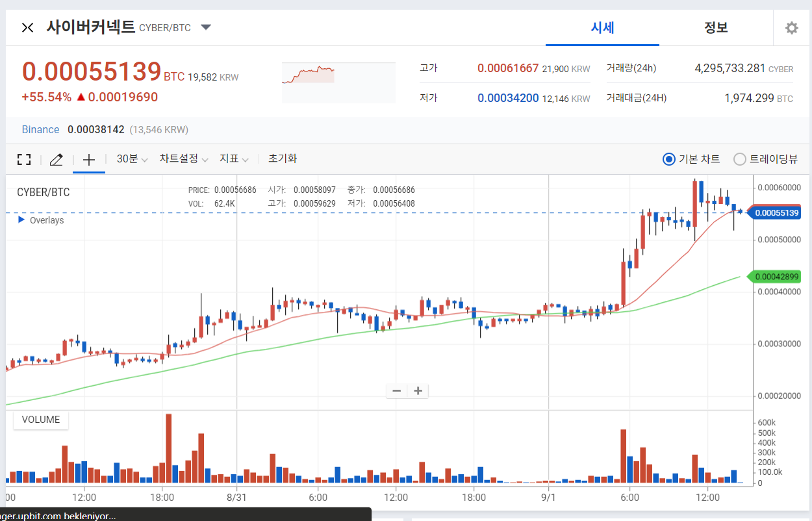The height and width of the screenshot is (521, 812).
Task: Open the CYBER/BTC market selector arrow
Action: click(206, 27)
